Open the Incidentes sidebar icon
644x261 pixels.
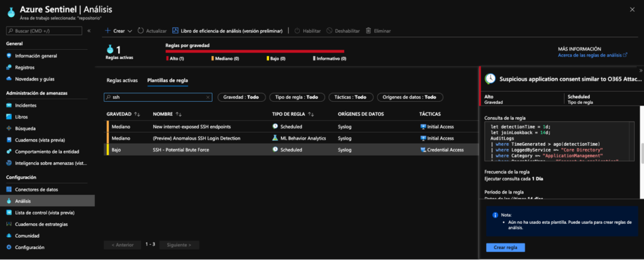point(9,105)
